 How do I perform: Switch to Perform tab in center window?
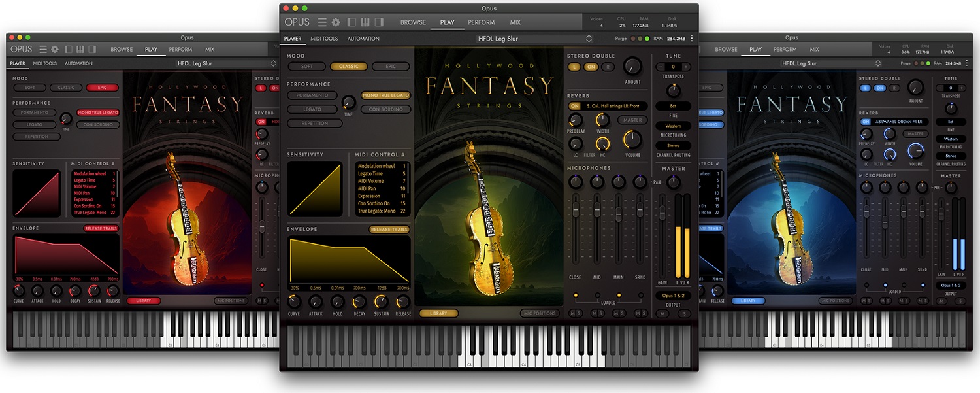tap(482, 22)
